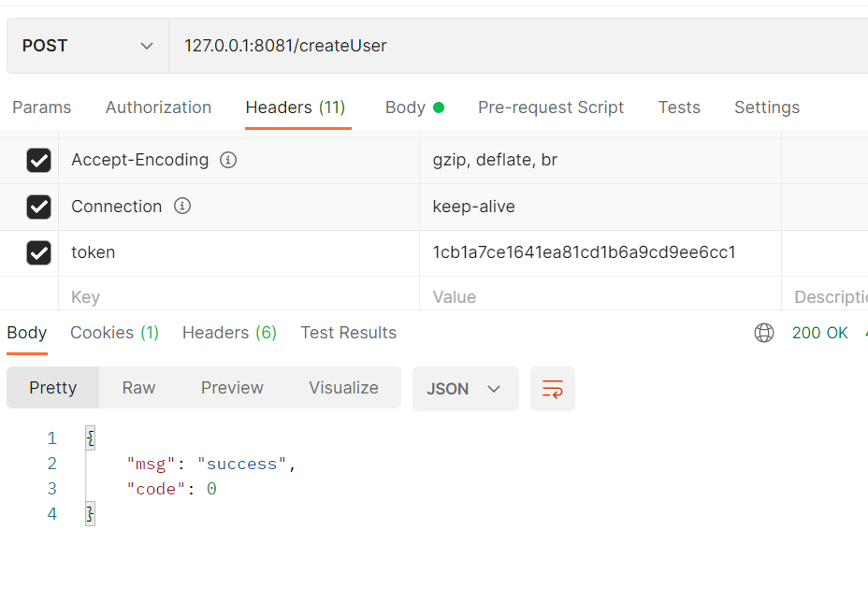Open the Pre-request Script tab
868x601 pixels.
[x=550, y=107]
